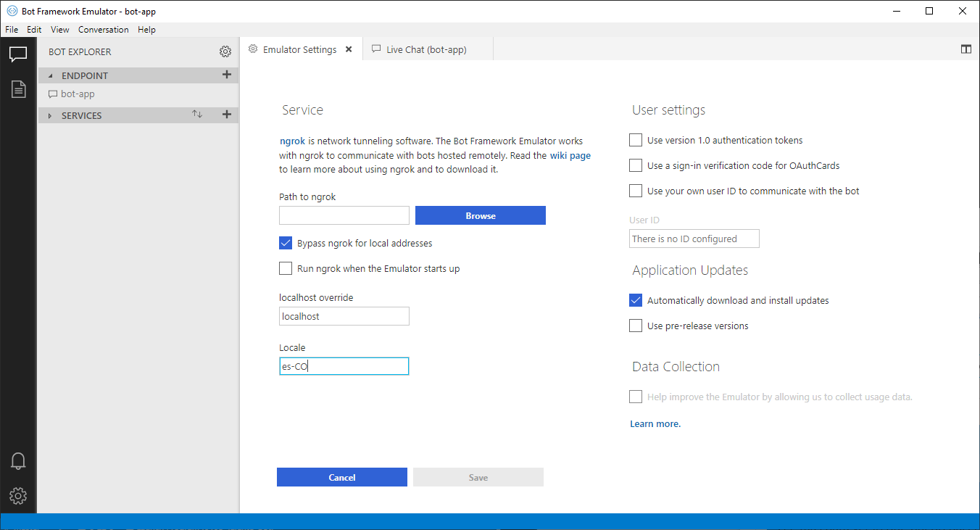Click the Cancel button
The image size is (980, 530).
[x=342, y=477]
